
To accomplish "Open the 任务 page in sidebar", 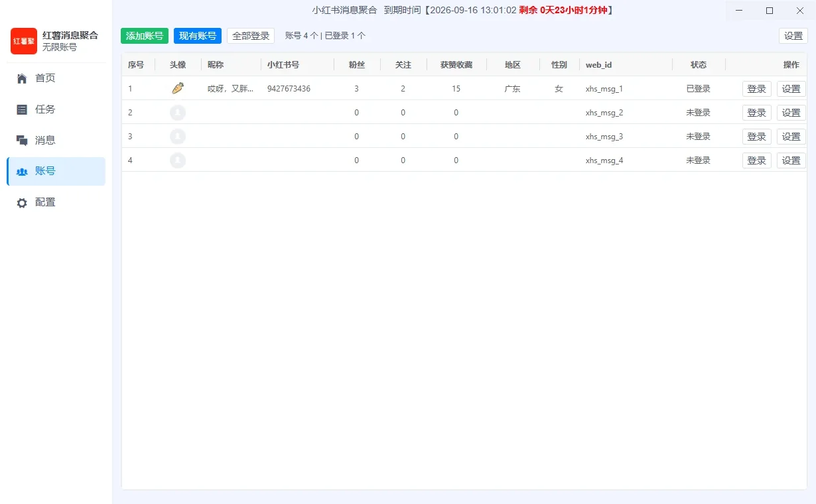I will [56, 109].
